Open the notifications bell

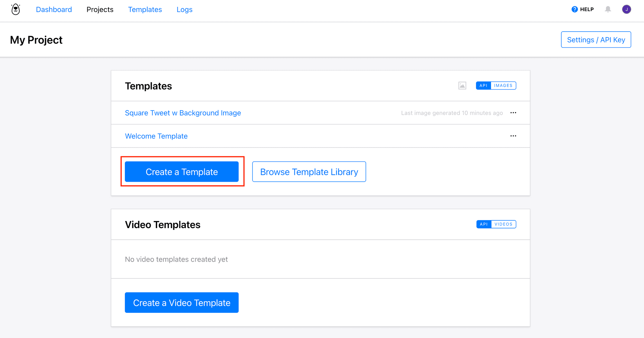point(608,9)
